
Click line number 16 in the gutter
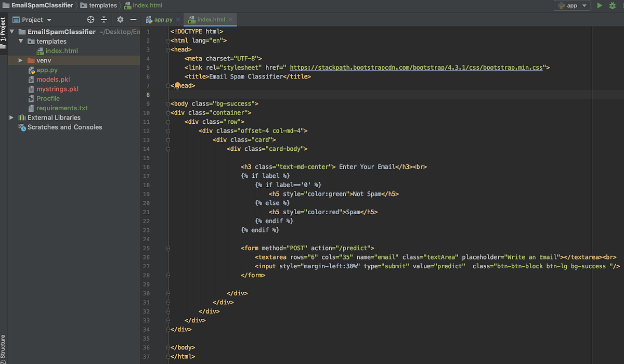[x=146, y=166]
